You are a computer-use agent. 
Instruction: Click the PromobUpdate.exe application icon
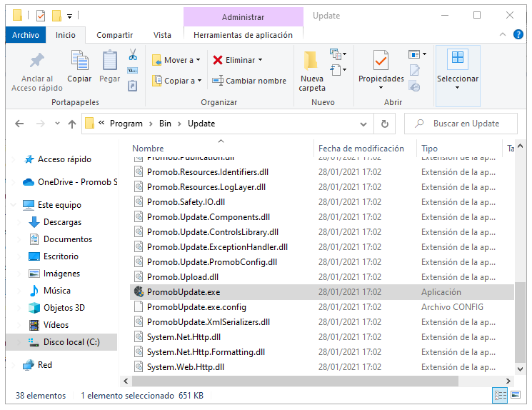point(139,291)
